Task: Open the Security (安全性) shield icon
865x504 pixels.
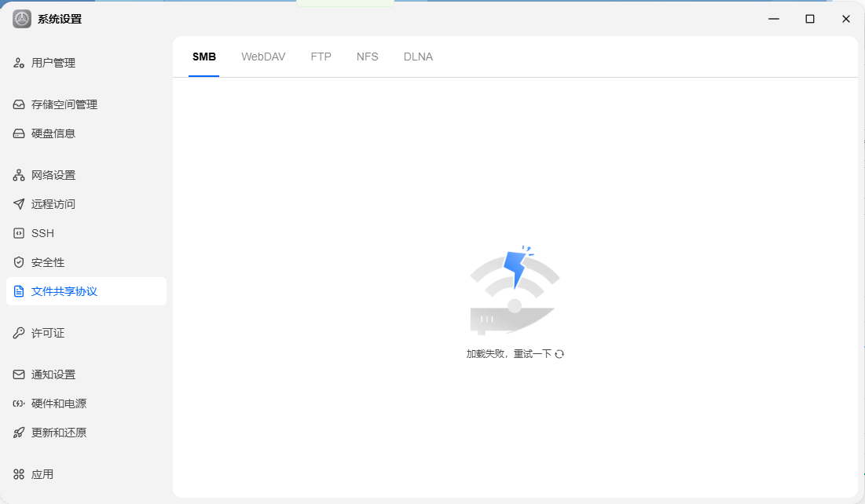Action: [19, 262]
